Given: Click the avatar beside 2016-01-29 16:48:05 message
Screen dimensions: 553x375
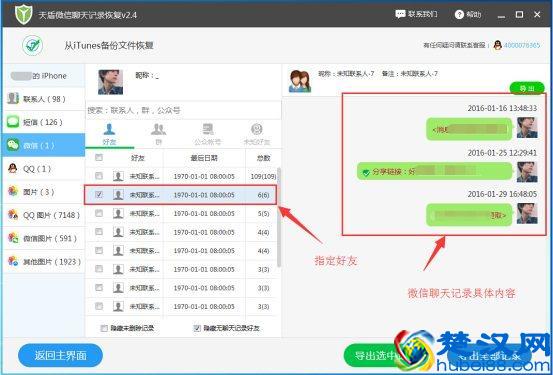Looking at the screenshot, I should pyautogui.click(x=527, y=213).
